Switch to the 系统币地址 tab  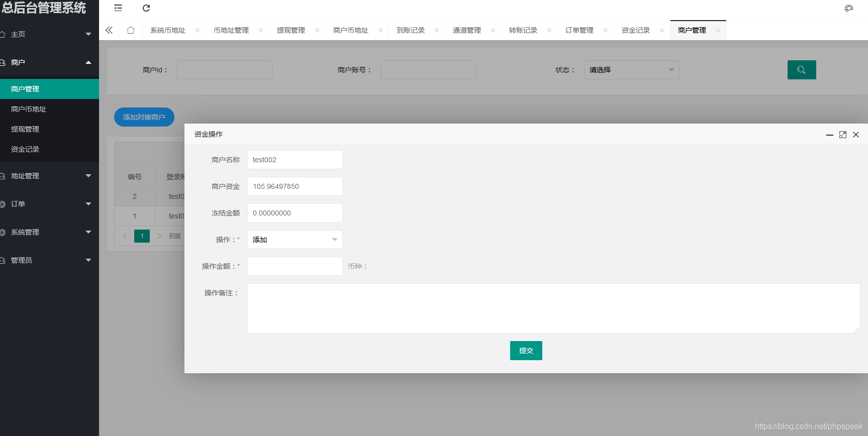[x=168, y=31]
